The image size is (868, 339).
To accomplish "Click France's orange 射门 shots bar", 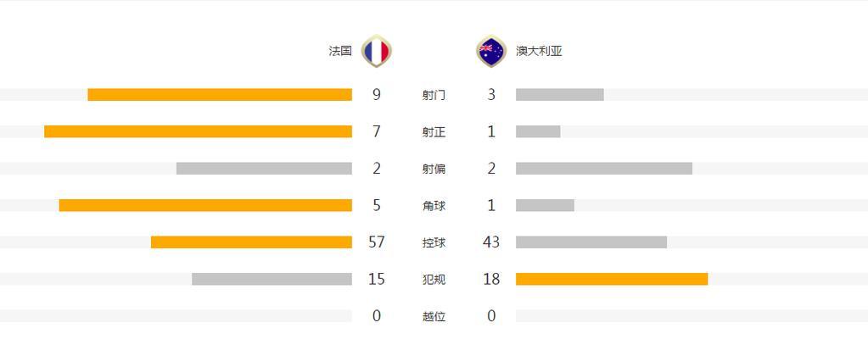I will (220, 95).
